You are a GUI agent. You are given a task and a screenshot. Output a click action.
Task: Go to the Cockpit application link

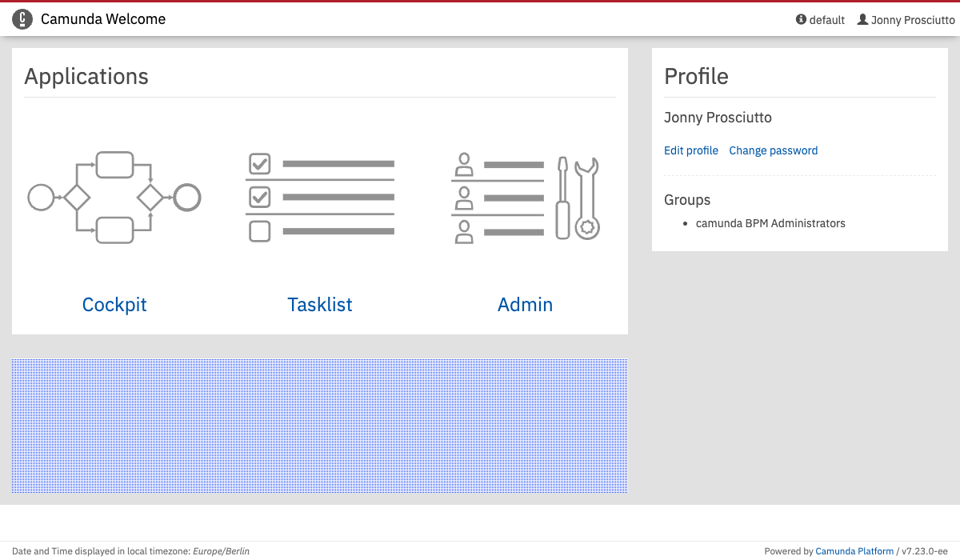point(114,305)
